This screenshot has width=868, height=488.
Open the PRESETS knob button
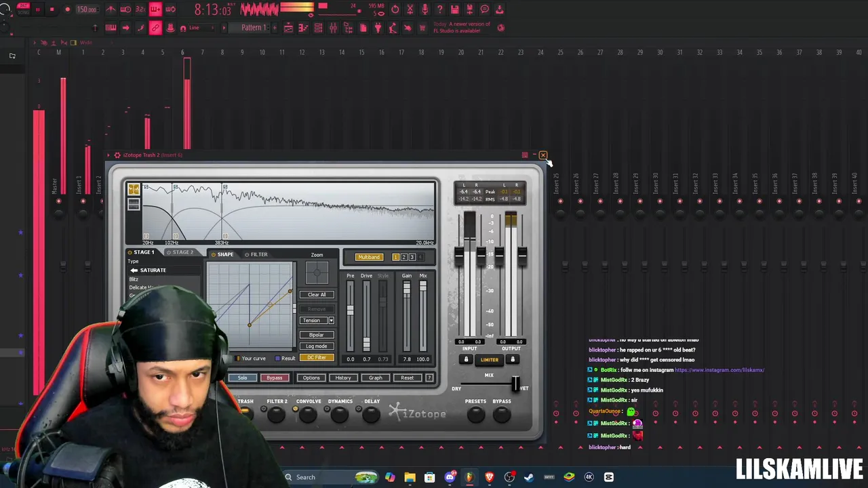[475, 414]
